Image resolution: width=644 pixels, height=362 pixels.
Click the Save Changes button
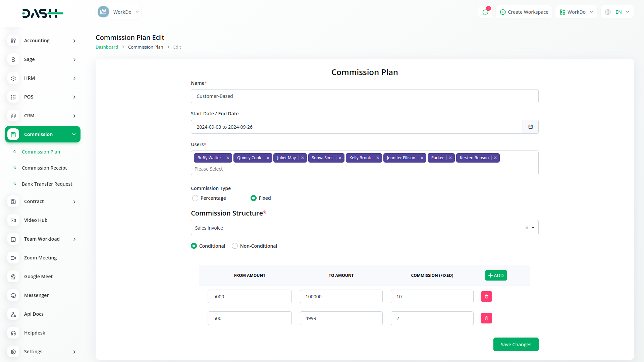516,344
